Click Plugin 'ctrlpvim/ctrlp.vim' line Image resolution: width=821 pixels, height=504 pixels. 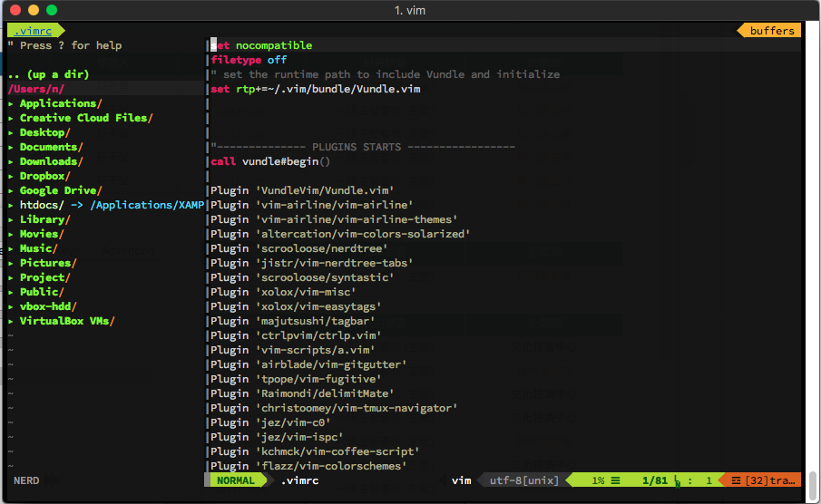point(296,335)
